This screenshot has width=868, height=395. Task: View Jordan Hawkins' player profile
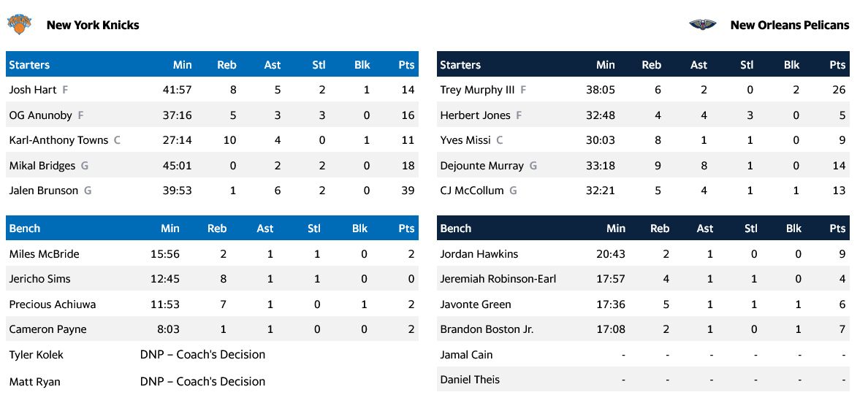pyautogui.click(x=479, y=254)
